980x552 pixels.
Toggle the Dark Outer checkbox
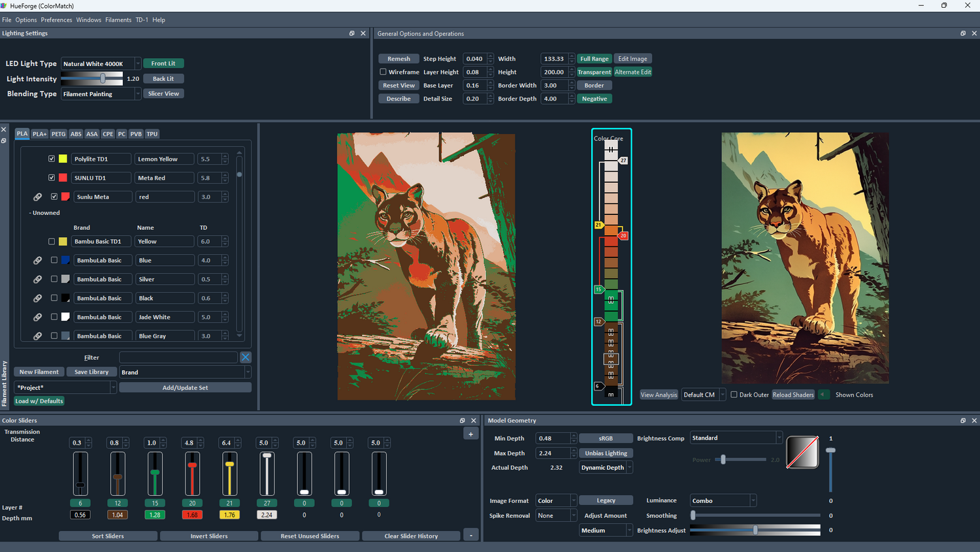point(734,395)
